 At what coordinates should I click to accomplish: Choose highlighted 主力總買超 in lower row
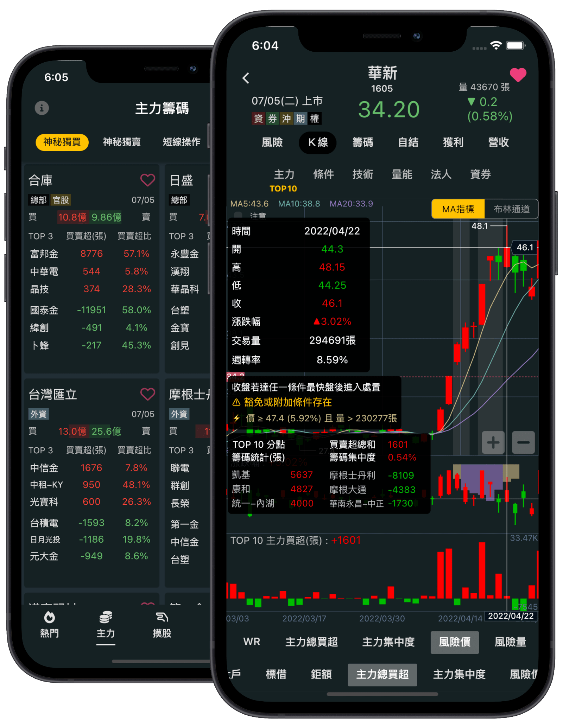pos(382,675)
